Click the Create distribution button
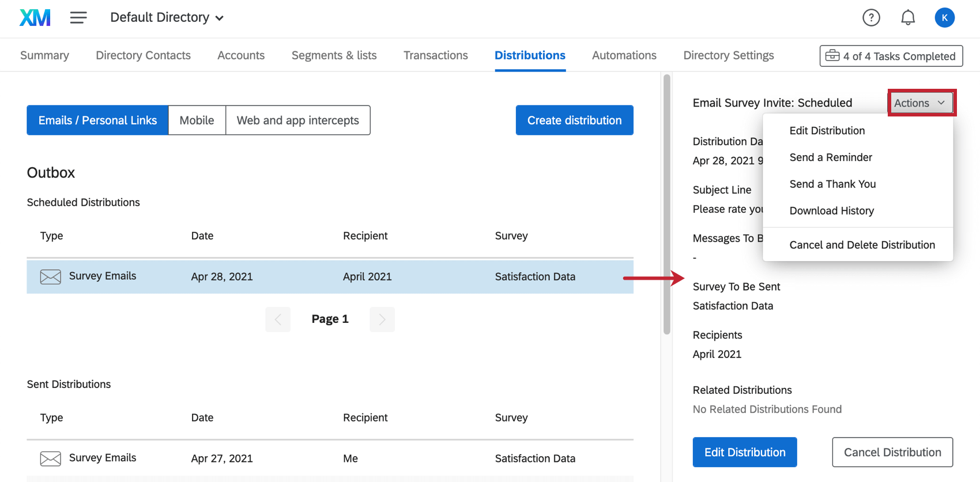This screenshot has height=482, width=980. coord(574,120)
